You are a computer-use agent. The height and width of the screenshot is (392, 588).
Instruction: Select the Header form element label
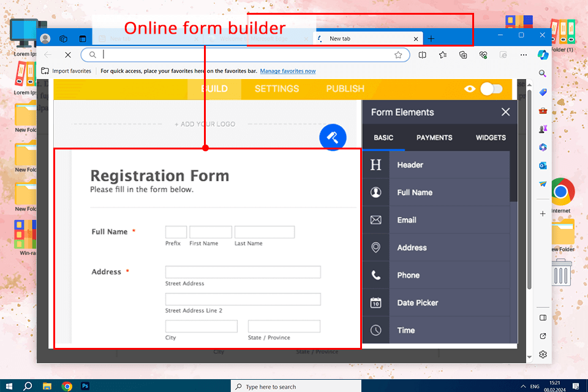click(x=410, y=165)
